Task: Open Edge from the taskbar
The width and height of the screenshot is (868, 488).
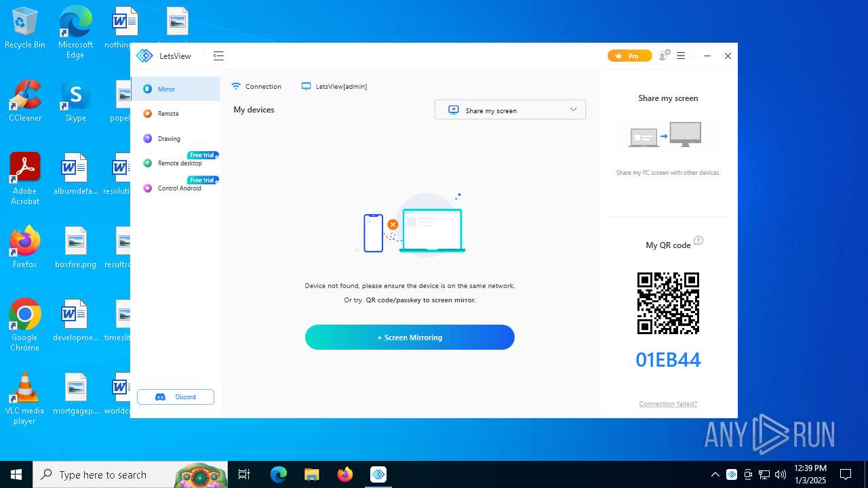Action: 279,474
